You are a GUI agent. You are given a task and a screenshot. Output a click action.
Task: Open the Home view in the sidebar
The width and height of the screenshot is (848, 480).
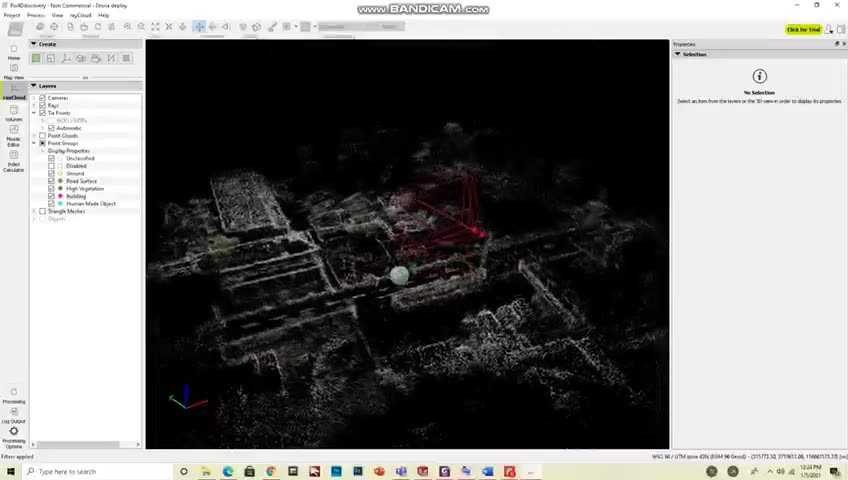click(14, 52)
